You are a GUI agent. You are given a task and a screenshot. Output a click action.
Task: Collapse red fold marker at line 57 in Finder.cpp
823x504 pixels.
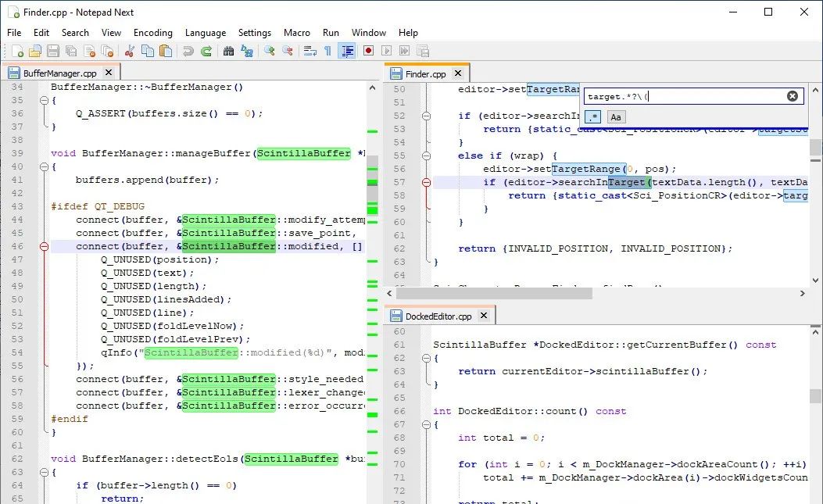426,182
